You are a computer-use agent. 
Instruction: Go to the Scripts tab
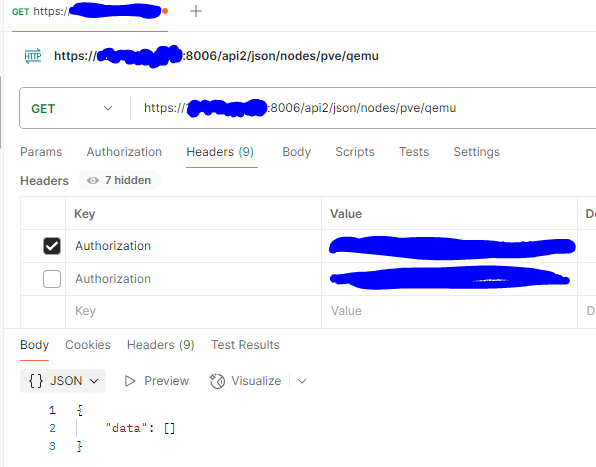click(355, 152)
